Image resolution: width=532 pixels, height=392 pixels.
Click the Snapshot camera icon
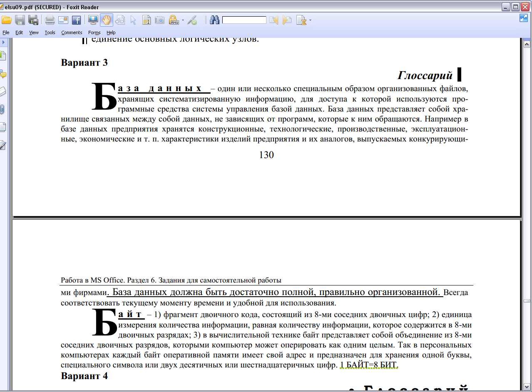pos(159,20)
